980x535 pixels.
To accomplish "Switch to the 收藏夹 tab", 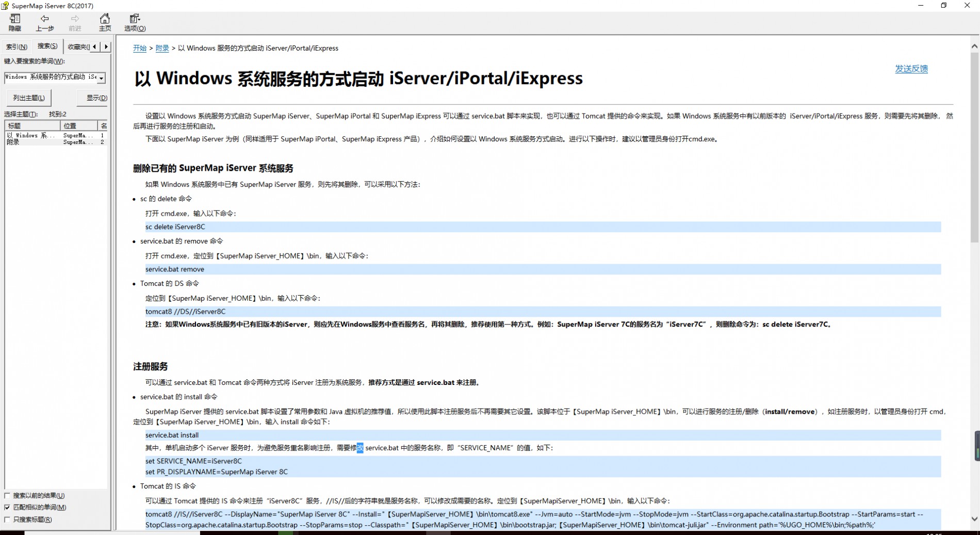I will pos(77,46).
